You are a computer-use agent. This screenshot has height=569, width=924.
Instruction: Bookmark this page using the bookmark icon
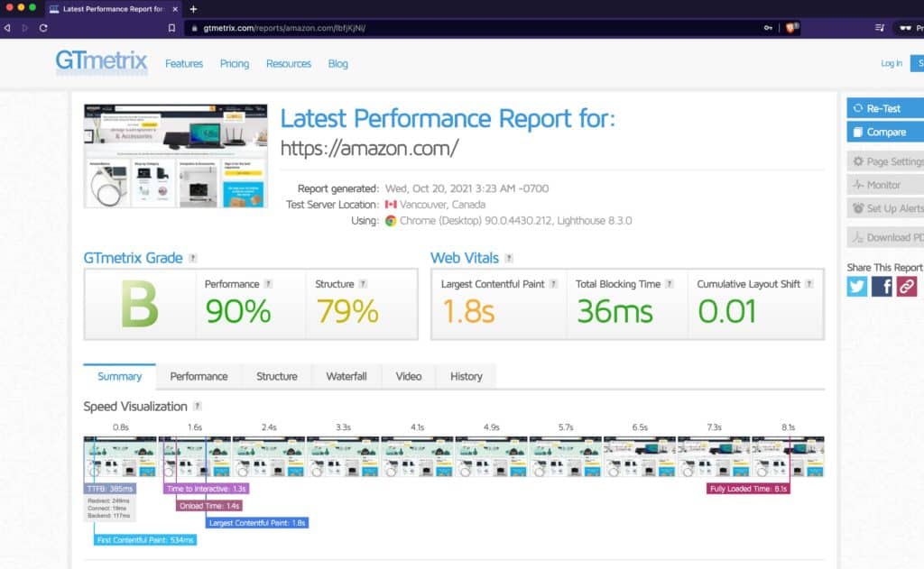click(171, 28)
